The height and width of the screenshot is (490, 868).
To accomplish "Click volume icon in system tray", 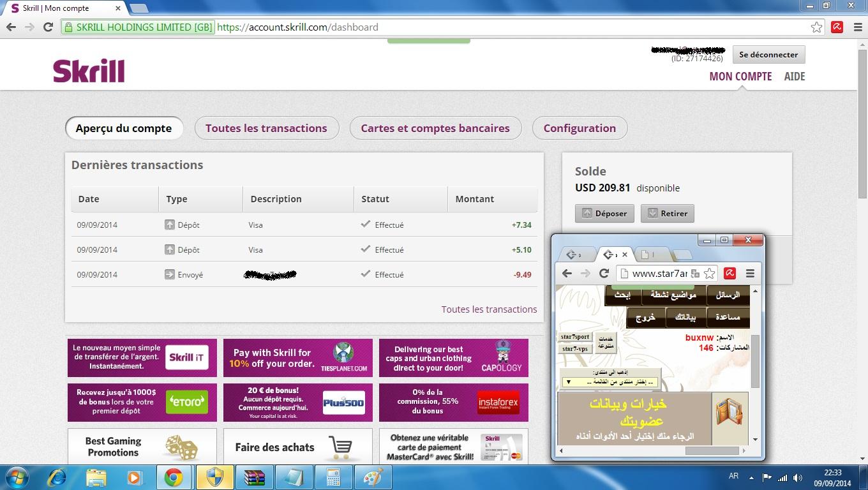I will (x=798, y=477).
